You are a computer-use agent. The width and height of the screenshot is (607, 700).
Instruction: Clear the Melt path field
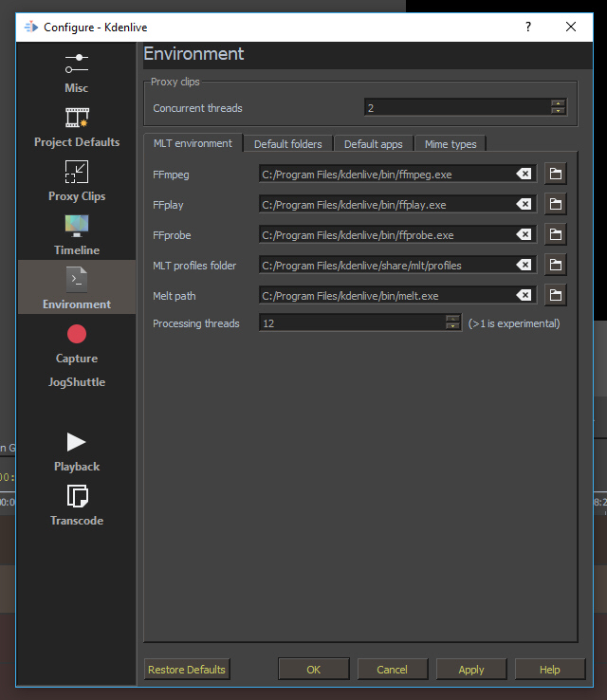coord(524,295)
